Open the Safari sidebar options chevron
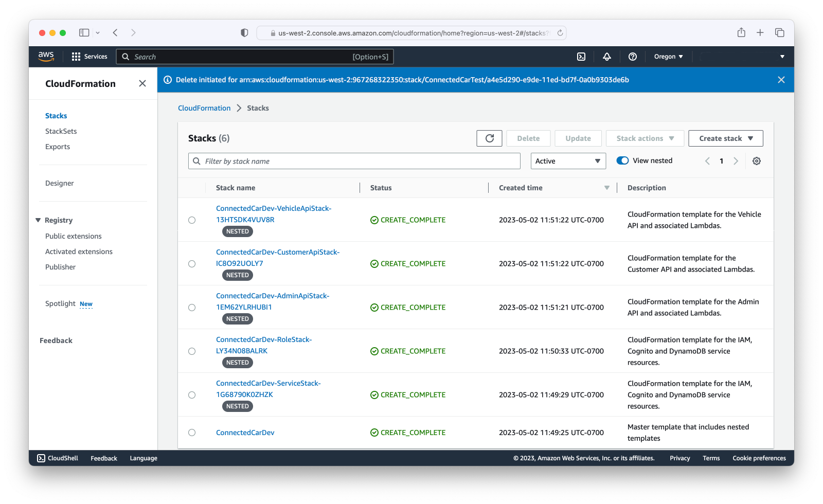This screenshot has height=504, width=823. coord(98,32)
